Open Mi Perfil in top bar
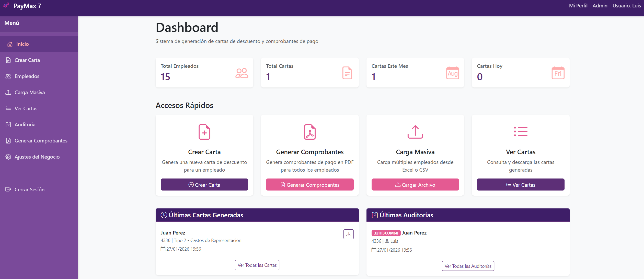 tap(578, 6)
